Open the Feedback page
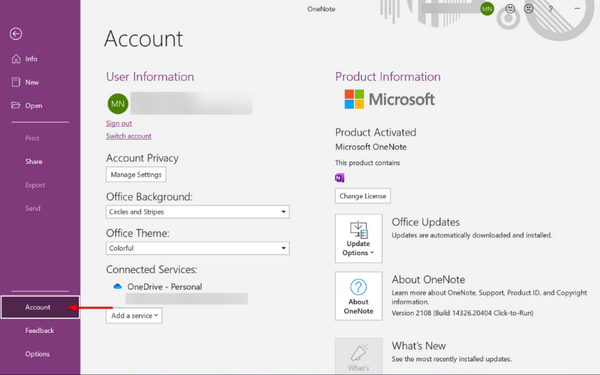Screen dimensions: 600x375 pyautogui.click(x=39, y=331)
